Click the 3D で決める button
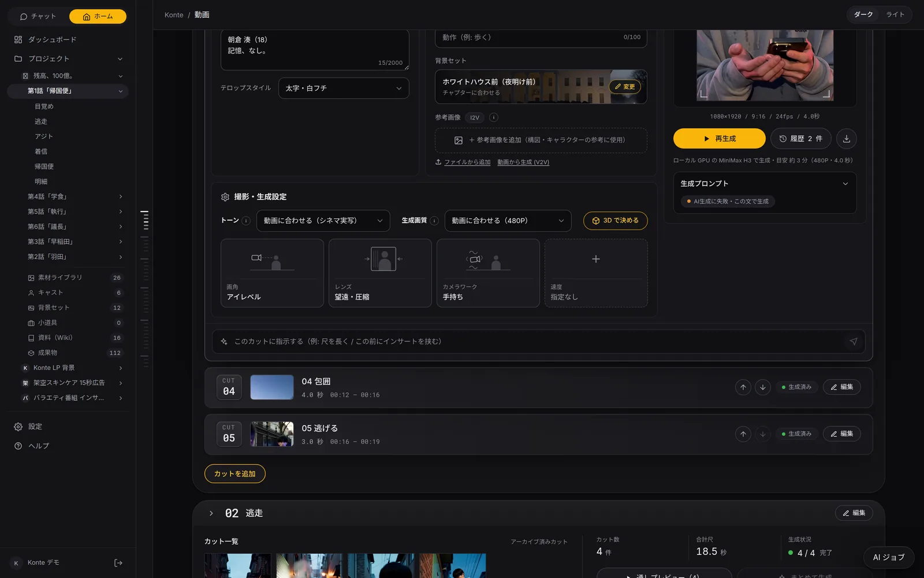 615,221
